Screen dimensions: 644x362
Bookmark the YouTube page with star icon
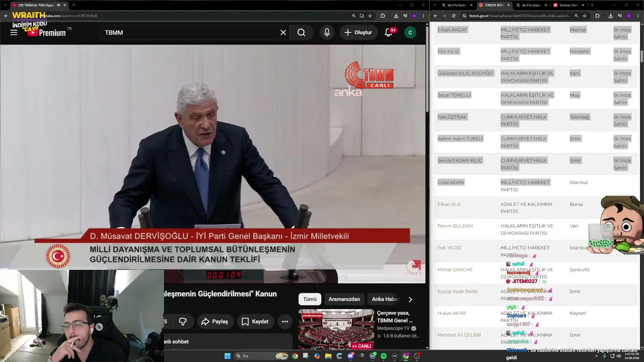click(x=370, y=16)
